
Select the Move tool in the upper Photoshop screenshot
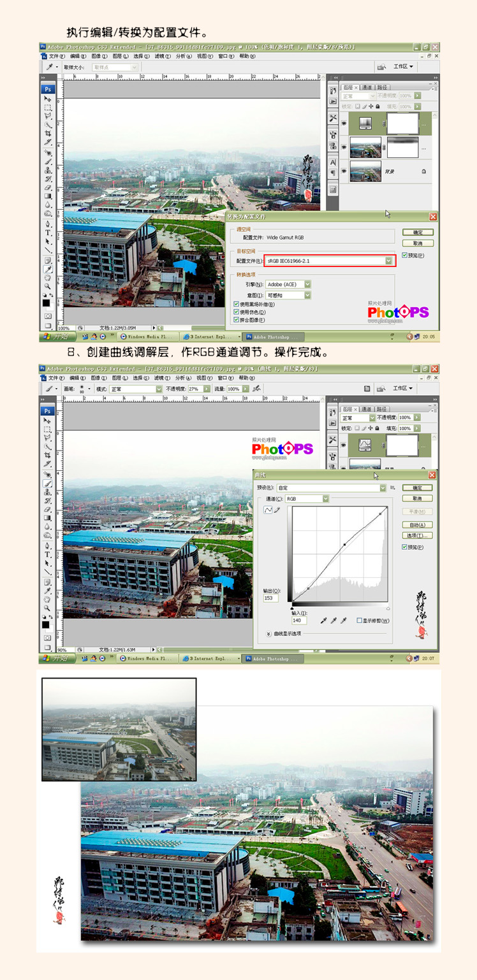pos(47,99)
